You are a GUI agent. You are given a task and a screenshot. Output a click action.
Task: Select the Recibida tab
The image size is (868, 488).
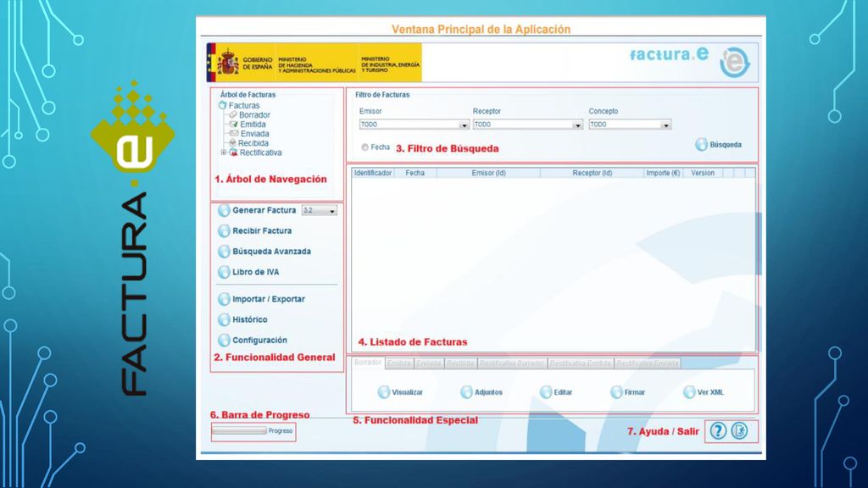click(460, 363)
